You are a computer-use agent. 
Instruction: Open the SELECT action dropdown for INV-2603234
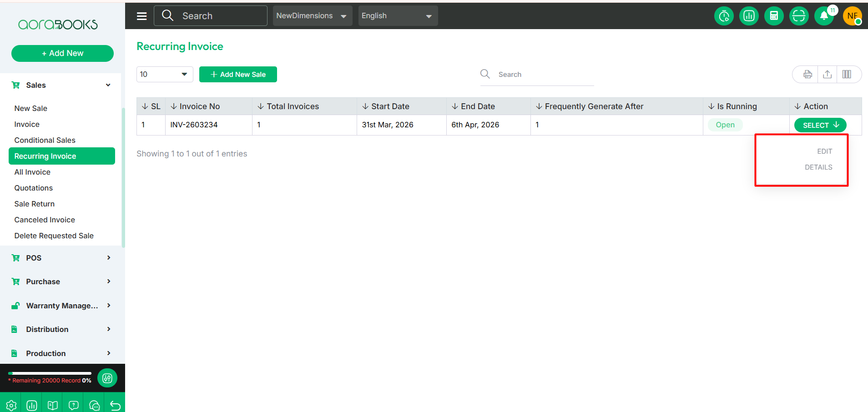click(x=820, y=125)
